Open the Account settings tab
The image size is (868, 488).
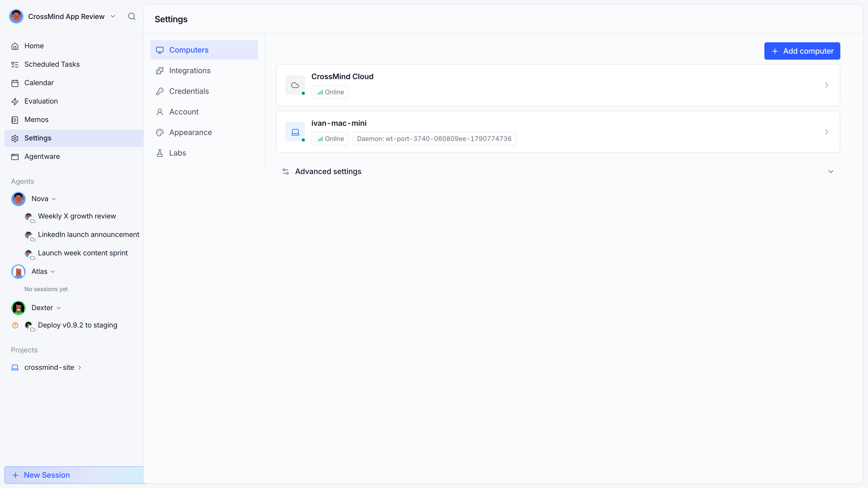(x=204, y=112)
